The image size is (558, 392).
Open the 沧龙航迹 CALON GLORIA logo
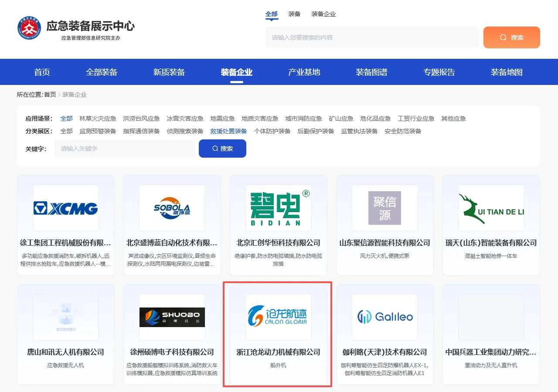(279, 318)
